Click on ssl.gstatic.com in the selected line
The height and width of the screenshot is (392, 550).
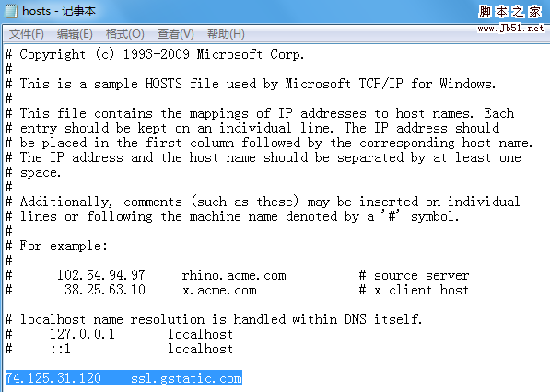186,378
